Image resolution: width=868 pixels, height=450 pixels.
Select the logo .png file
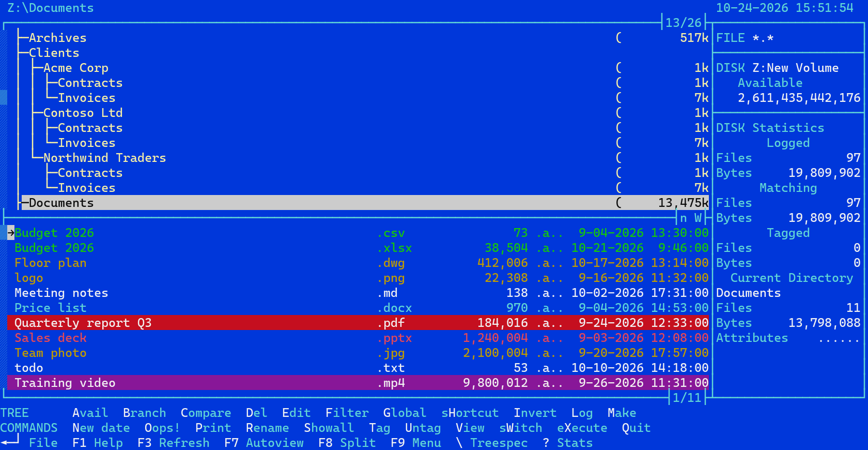click(x=358, y=278)
